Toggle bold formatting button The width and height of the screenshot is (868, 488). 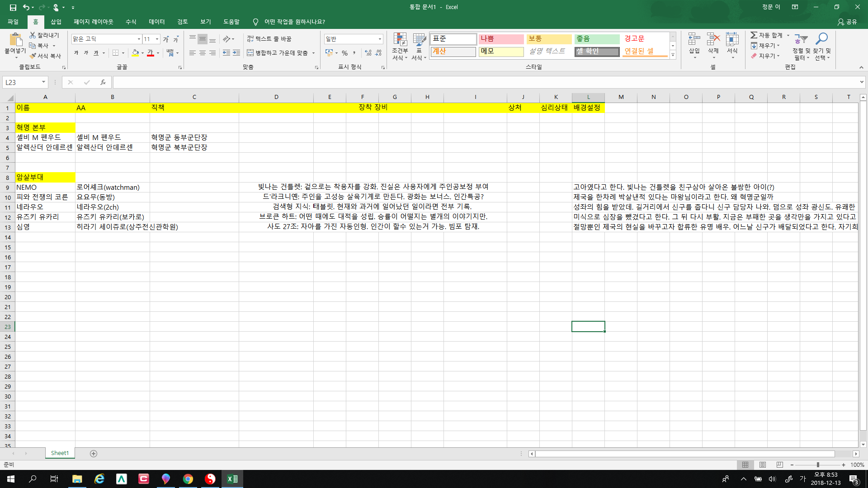click(76, 53)
